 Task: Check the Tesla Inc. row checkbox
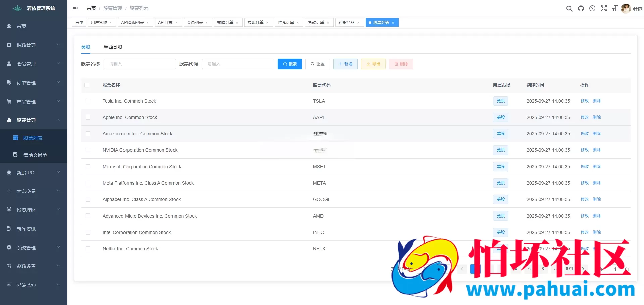point(88,101)
